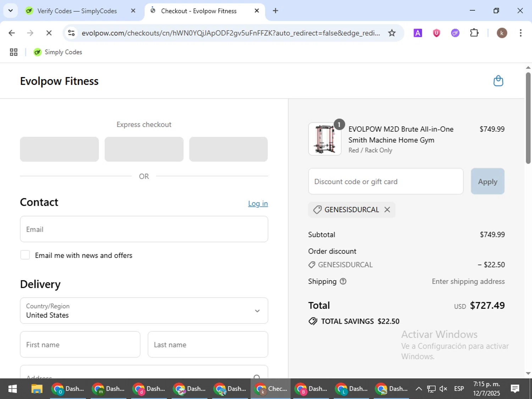Open the red shield U extension
Screen dimensions: 532x399
pyautogui.click(x=436, y=33)
